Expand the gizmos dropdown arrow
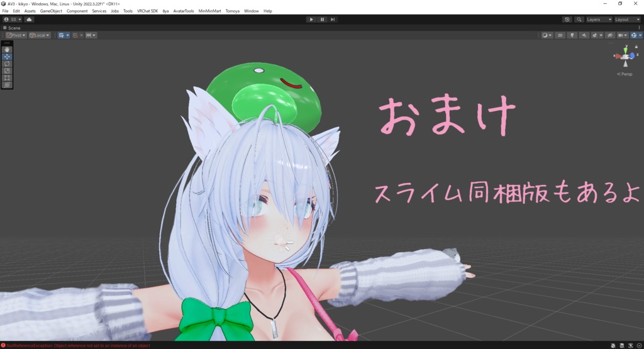 (640, 35)
